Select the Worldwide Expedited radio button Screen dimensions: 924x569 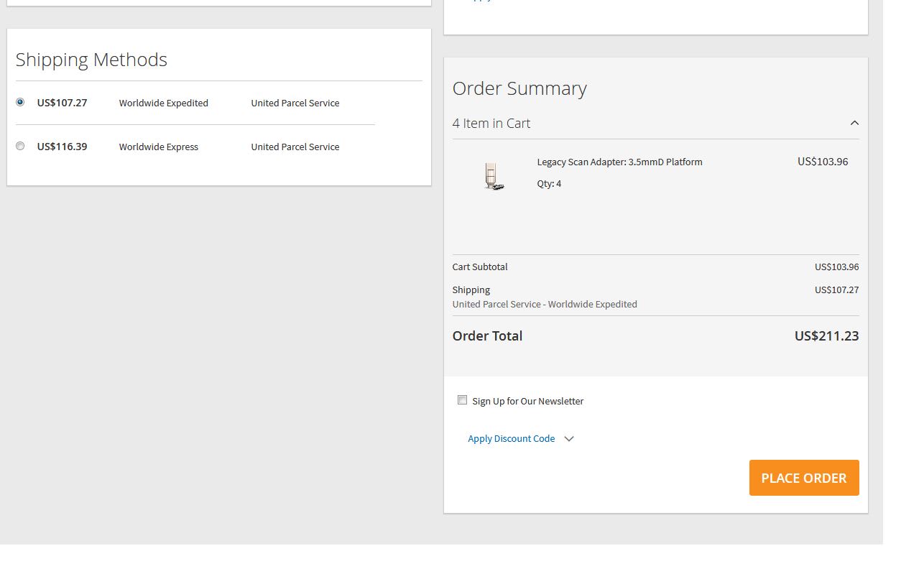pos(20,103)
